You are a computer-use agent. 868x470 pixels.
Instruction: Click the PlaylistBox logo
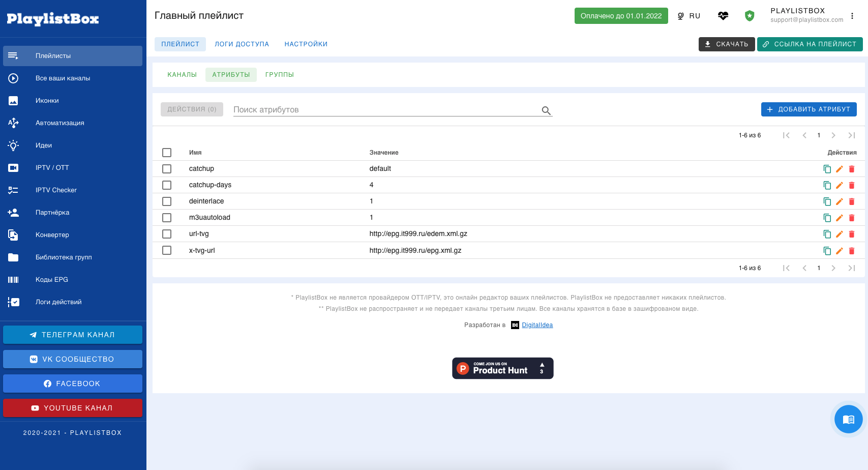click(53, 19)
